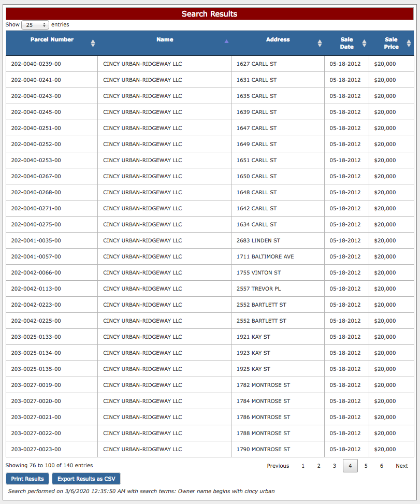Jump to results page 3
Screen dimensions: 420x504
click(x=335, y=466)
